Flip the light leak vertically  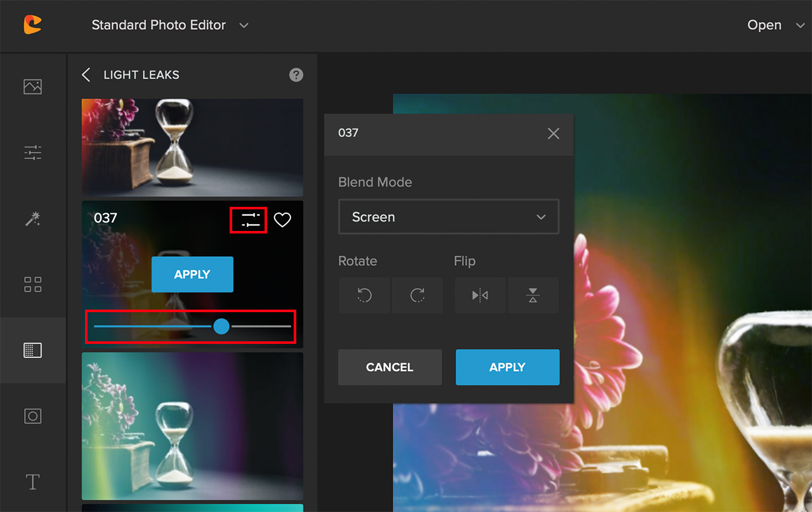(x=533, y=295)
